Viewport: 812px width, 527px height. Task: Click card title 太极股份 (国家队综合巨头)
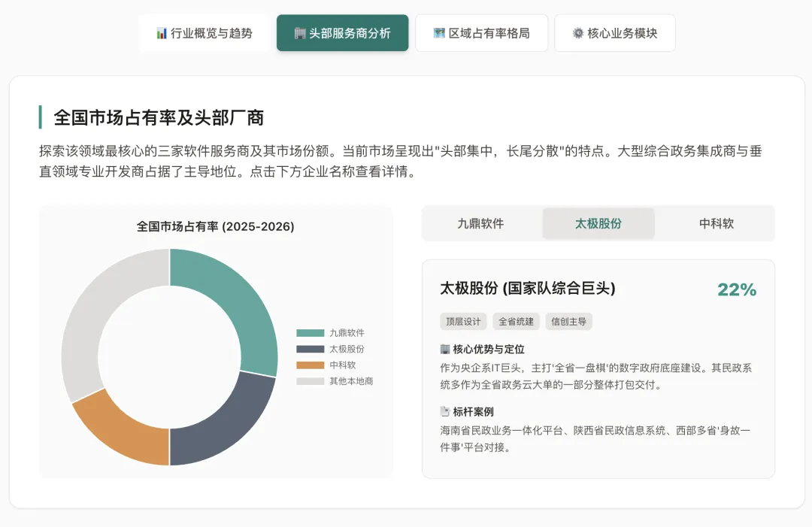click(528, 289)
